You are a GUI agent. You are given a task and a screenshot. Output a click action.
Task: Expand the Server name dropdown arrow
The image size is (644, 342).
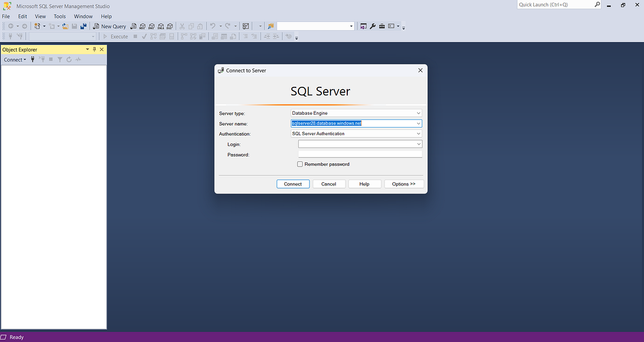pyautogui.click(x=419, y=123)
